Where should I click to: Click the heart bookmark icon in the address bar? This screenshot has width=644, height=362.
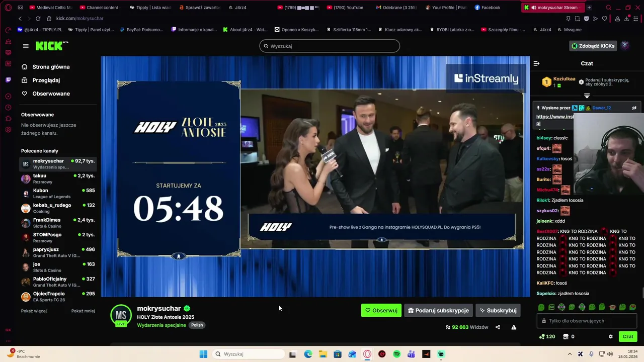coord(604,19)
